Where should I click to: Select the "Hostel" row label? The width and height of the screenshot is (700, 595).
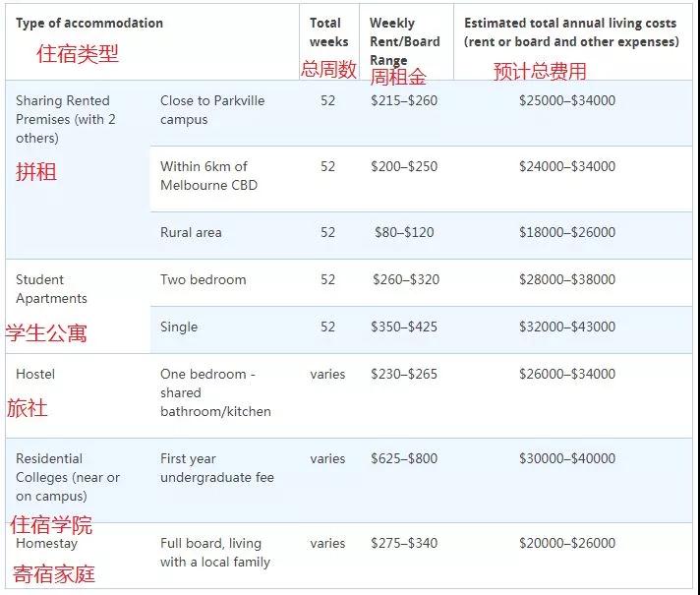click(x=35, y=374)
